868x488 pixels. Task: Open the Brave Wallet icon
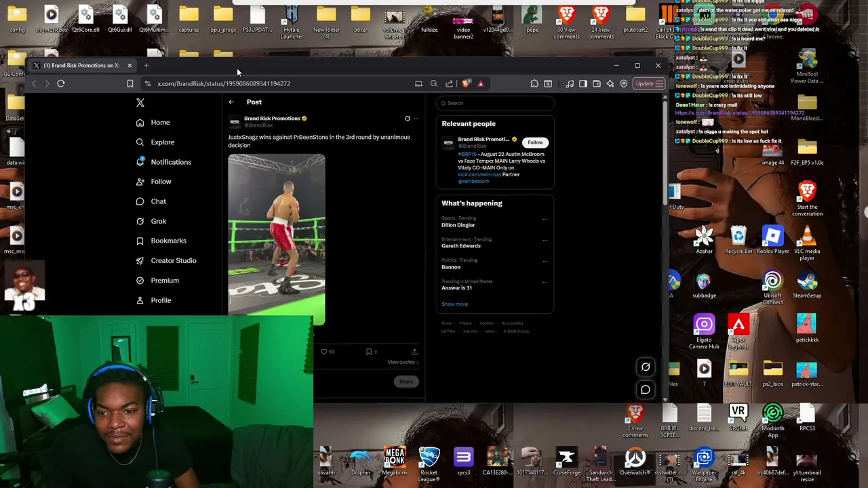click(x=597, y=83)
